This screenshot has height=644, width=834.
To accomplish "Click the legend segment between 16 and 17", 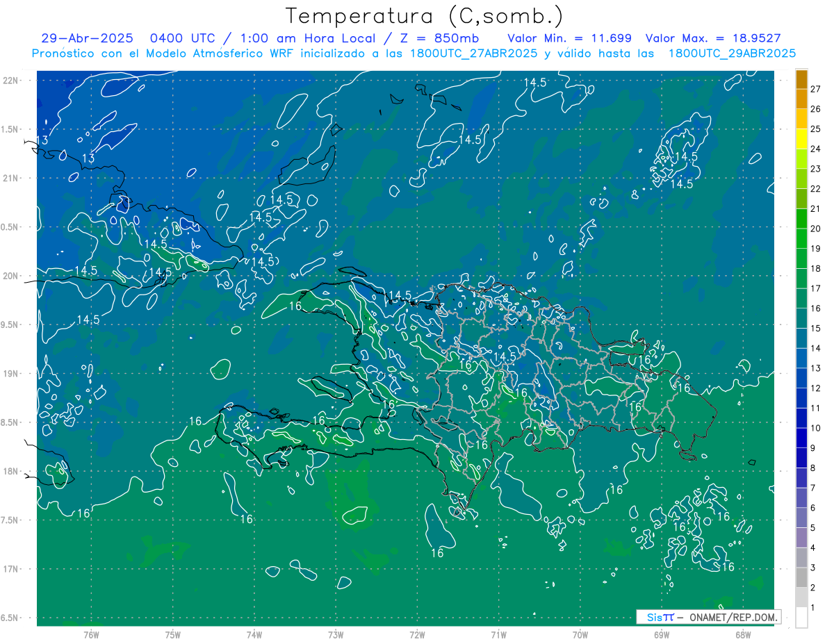I will point(801,298).
